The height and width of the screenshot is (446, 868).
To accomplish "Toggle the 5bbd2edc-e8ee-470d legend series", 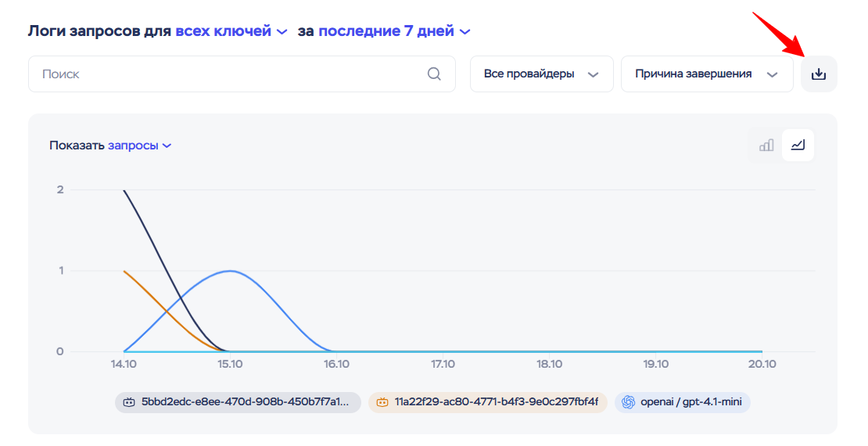I will click(x=238, y=402).
